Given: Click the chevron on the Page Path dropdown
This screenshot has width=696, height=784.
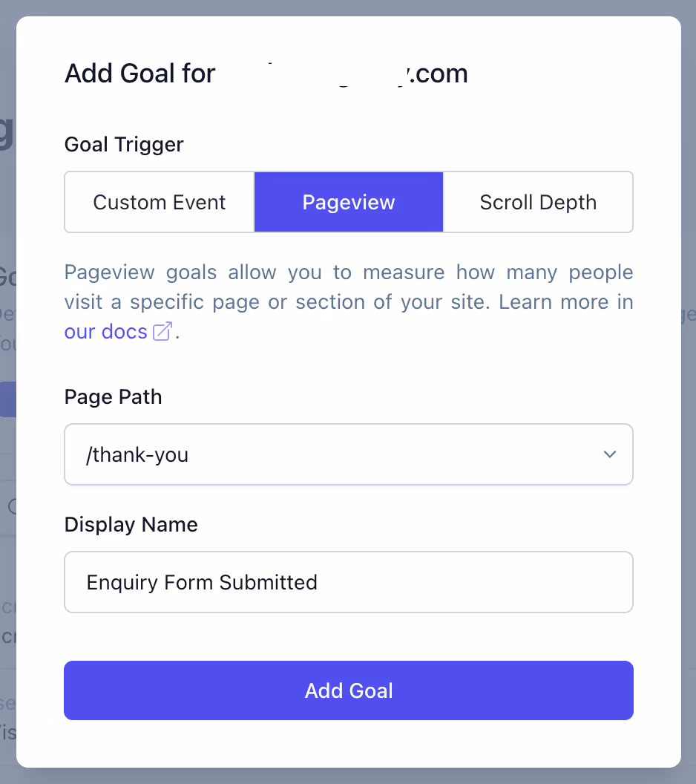Looking at the screenshot, I should [609, 454].
